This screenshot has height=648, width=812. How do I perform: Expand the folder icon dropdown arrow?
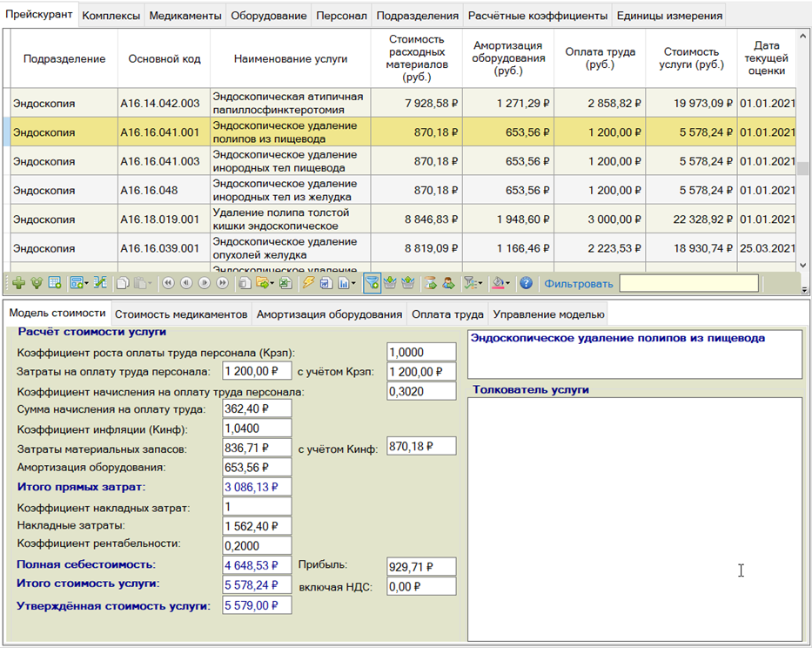pos(272,284)
